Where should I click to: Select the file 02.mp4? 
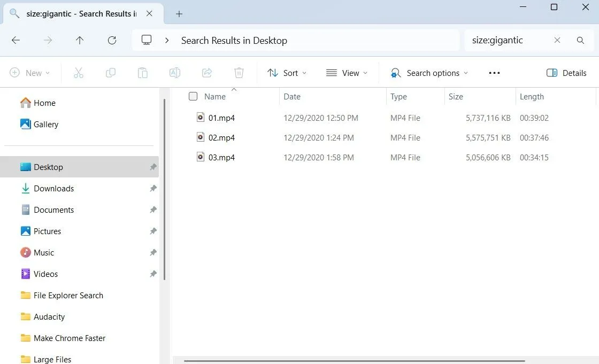click(222, 137)
